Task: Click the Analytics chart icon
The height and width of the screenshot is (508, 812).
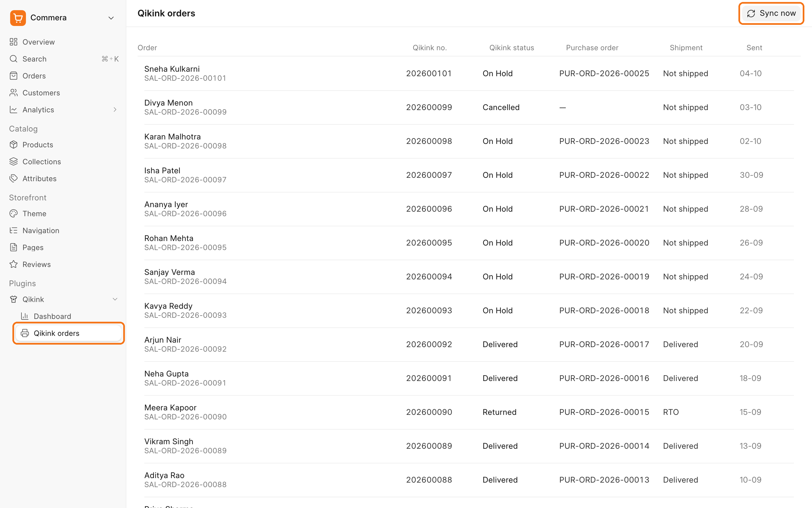Action: 14,110
